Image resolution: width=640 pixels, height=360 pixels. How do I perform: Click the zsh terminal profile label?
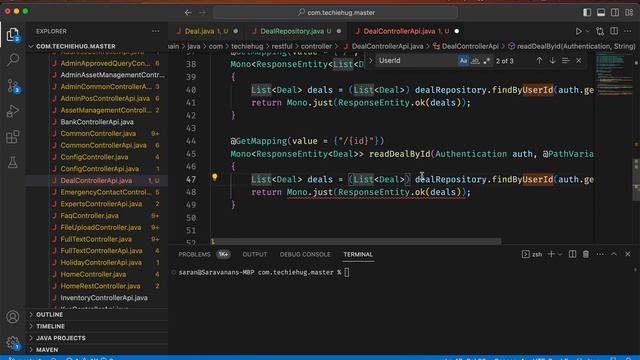pyautogui.click(x=532, y=254)
